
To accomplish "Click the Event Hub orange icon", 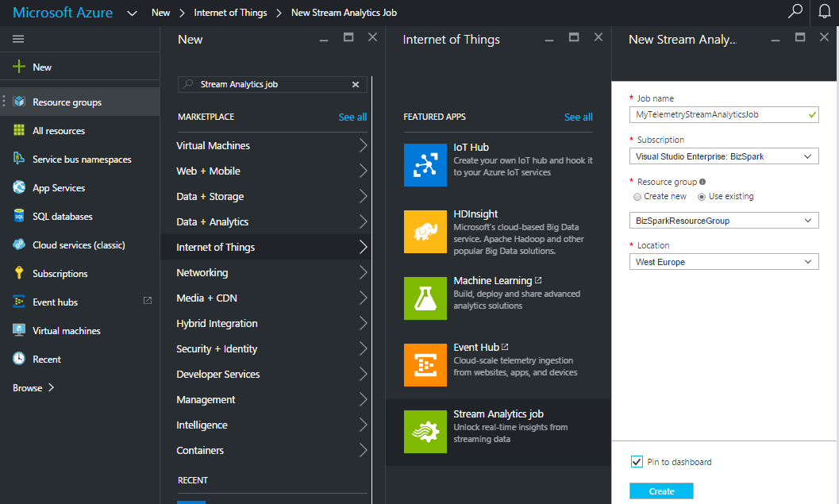I will [x=425, y=365].
